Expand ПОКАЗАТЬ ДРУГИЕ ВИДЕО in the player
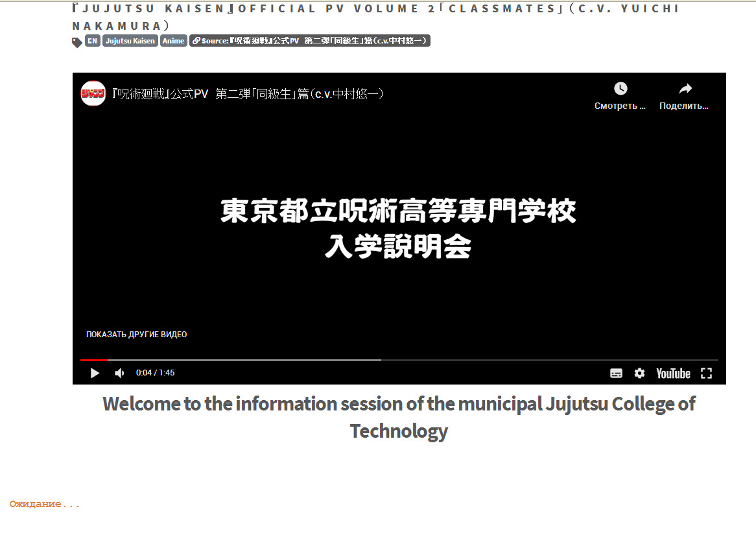 point(136,335)
